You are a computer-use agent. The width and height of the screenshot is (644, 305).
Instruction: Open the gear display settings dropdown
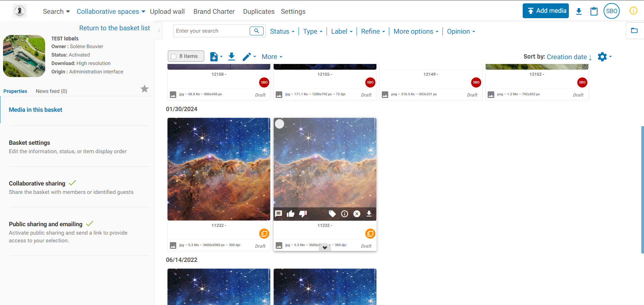point(605,57)
